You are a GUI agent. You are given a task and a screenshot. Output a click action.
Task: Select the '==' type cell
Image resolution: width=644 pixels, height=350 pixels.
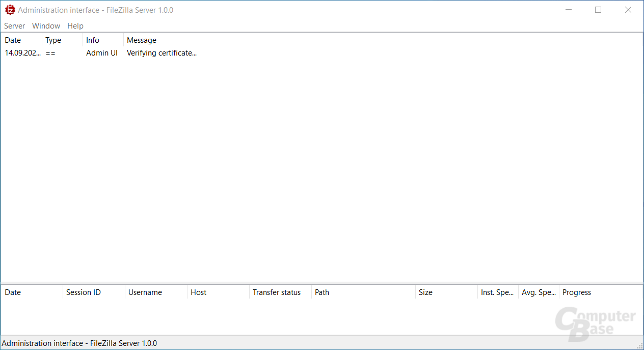(50, 53)
